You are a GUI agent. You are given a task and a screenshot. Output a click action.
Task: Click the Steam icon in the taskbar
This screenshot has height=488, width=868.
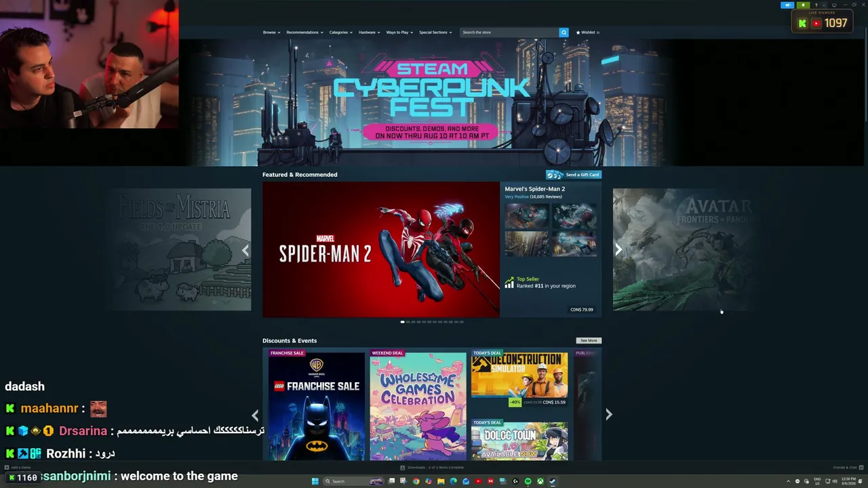tap(553, 481)
